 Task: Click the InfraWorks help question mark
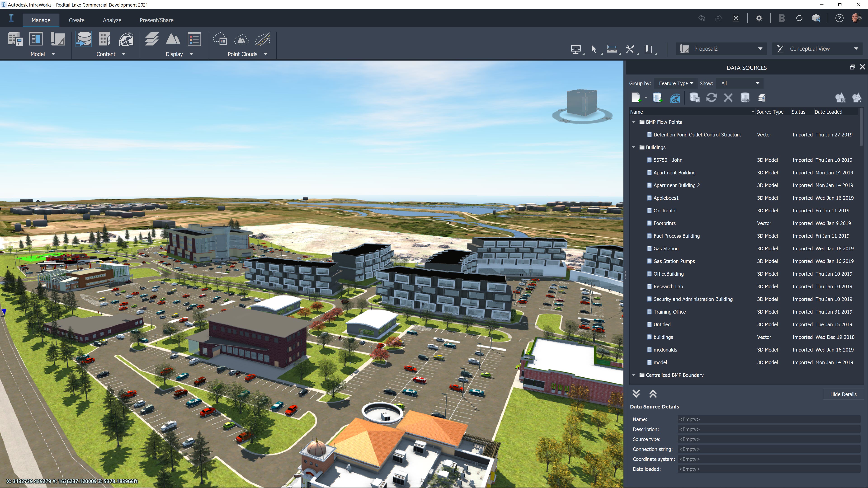coord(839,18)
